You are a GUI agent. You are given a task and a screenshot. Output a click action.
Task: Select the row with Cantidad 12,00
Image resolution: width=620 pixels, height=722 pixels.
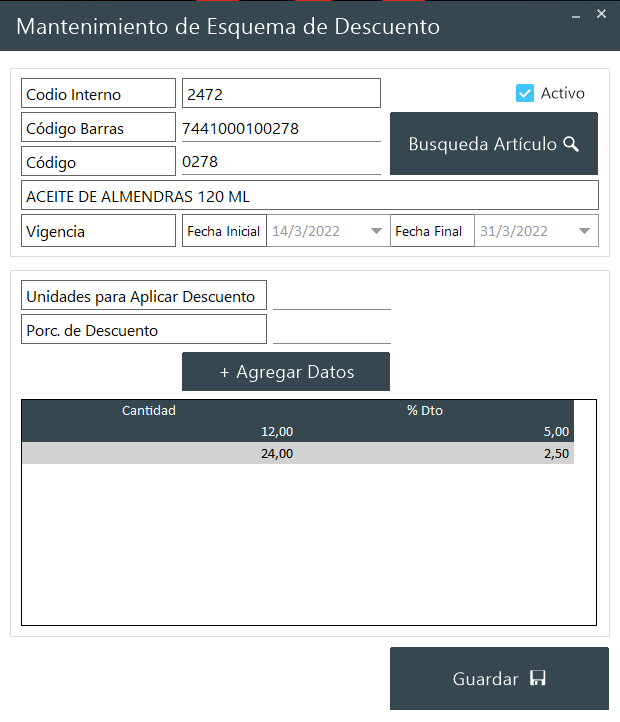[x=298, y=431]
